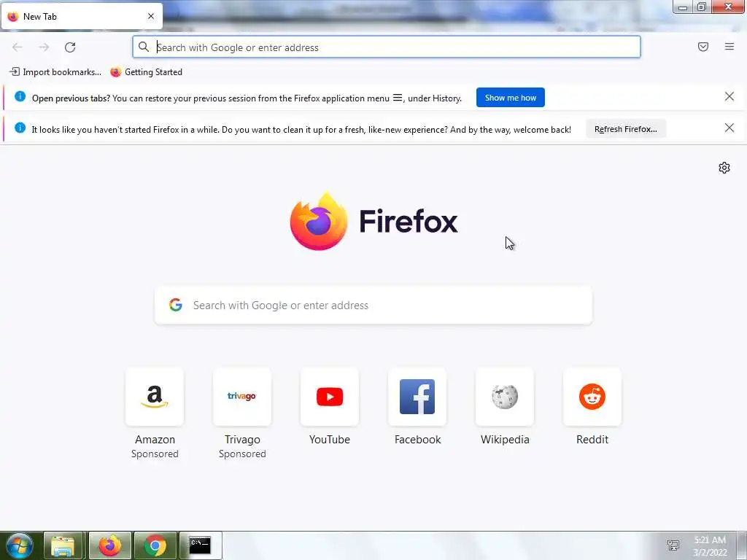Focus the top address bar field
Viewport: 747px width, 560px height.
[387, 47]
